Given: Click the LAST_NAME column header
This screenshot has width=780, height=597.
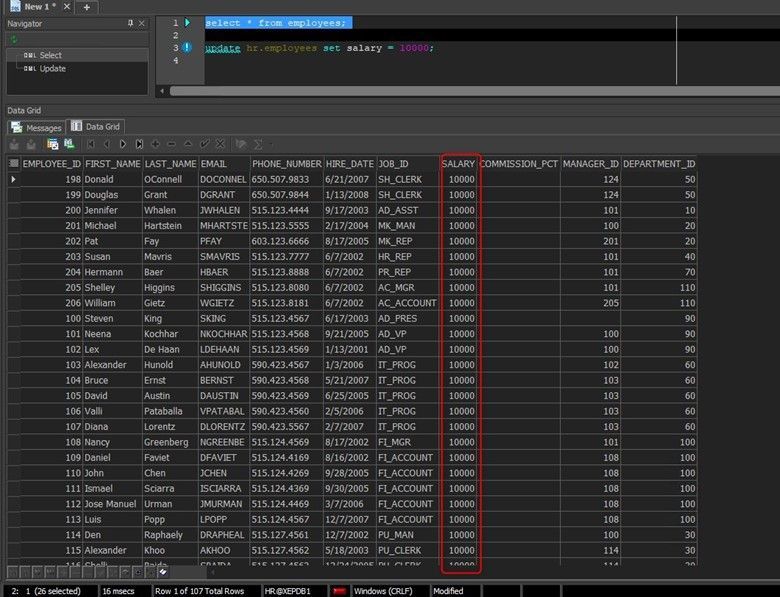Looking at the screenshot, I should [x=170, y=164].
